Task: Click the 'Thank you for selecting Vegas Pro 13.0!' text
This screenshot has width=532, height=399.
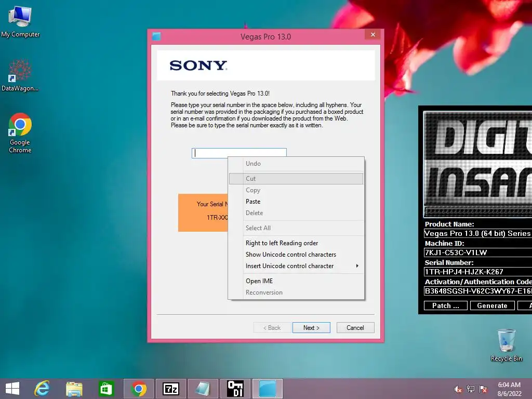Action: point(220,94)
